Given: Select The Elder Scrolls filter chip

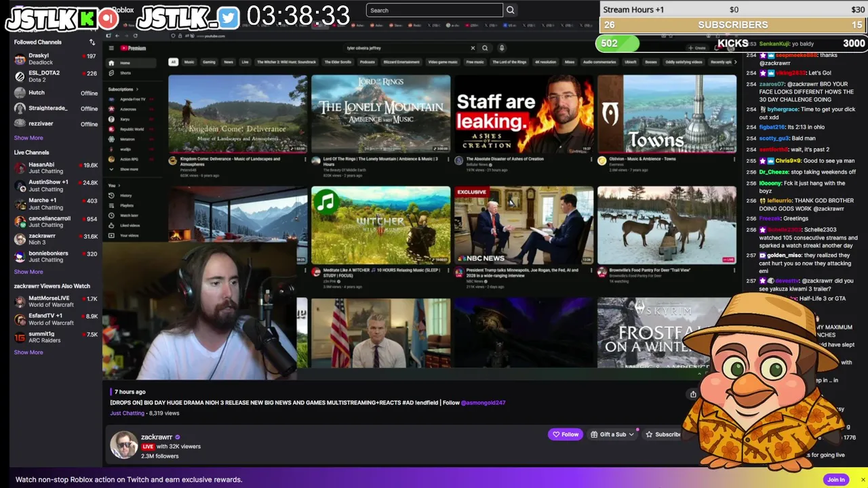Looking at the screenshot, I should [x=338, y=62].
